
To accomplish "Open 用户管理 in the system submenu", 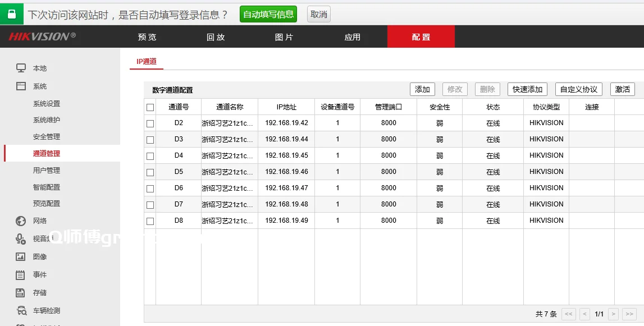I will click(x=47, y=171).
